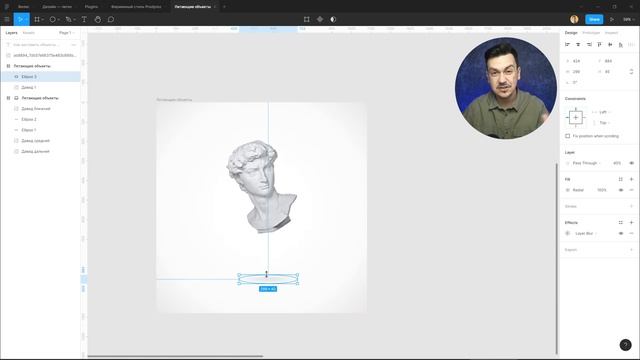Select the Hand tool
The width and height of the screenshot is (640, 360).
(x=98, y=19)
